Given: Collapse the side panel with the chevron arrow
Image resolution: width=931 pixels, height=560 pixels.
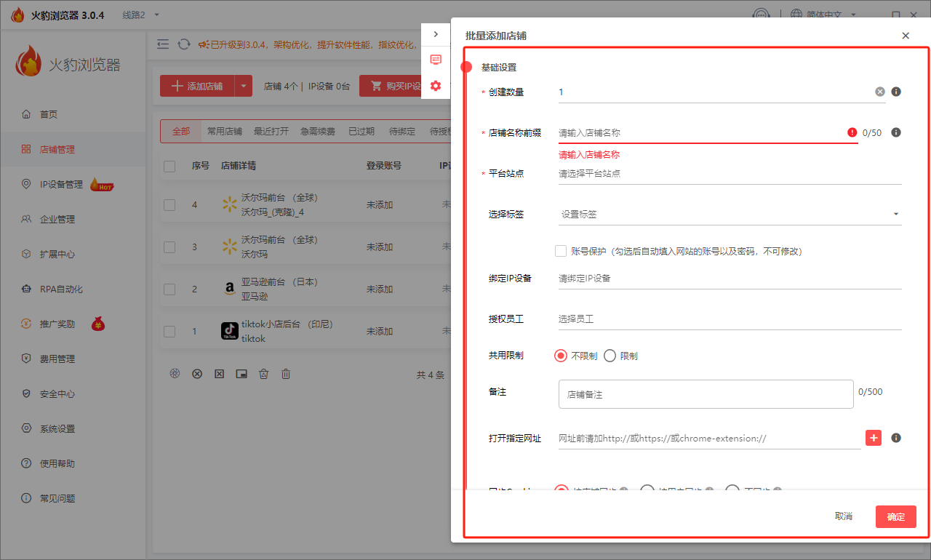Looking at the screenshot, I should [x=436, y=34].
